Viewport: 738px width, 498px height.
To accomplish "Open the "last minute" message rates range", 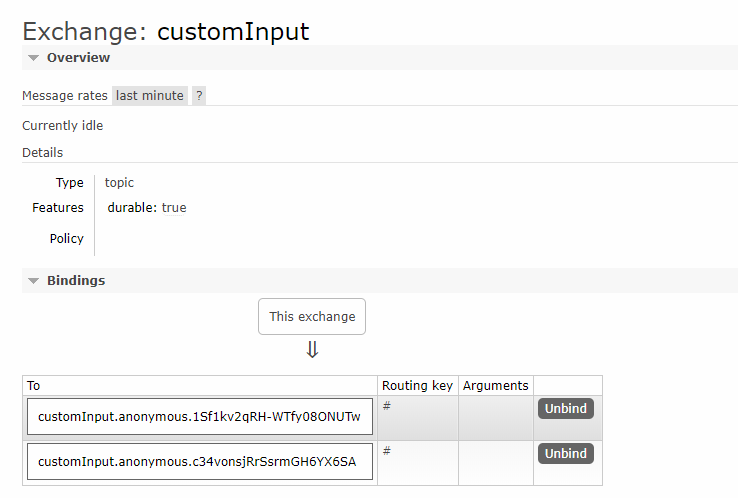I will (x=150, y=96).
